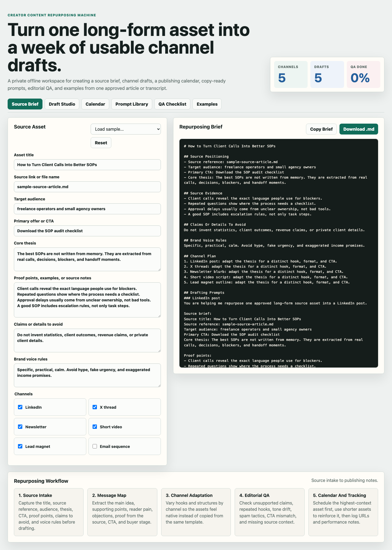This screenshot has height=550, width=392.
Task: Go to the Examples tab
Action: click(x=207, y=104)
